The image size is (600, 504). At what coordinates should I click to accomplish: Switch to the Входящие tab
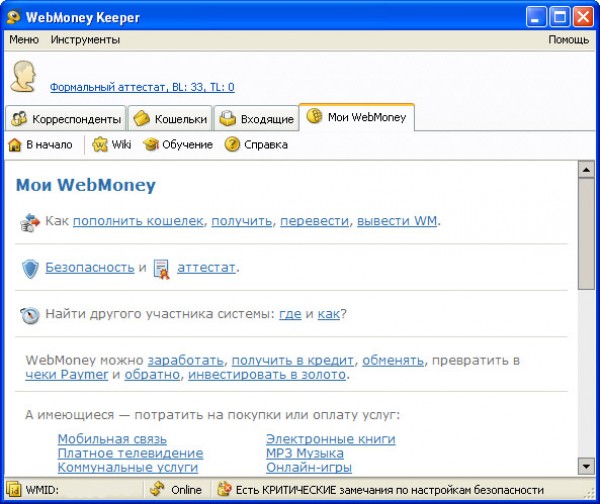tap(257, 119)
